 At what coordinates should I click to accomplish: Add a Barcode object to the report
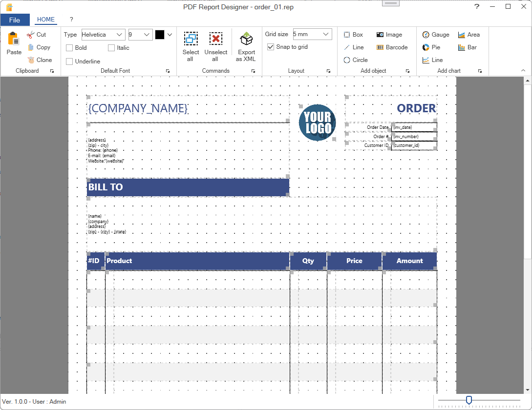[392, 47]
